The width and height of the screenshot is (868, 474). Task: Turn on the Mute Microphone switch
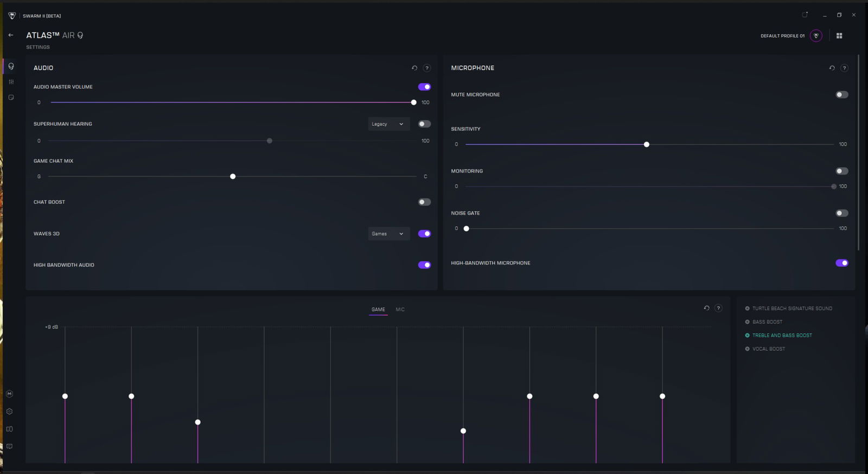[841, 95]
